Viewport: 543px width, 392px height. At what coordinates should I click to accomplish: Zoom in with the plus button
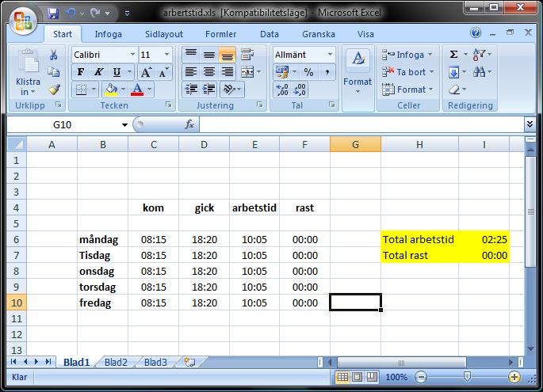pyautogui.click(x=514, y=377)
